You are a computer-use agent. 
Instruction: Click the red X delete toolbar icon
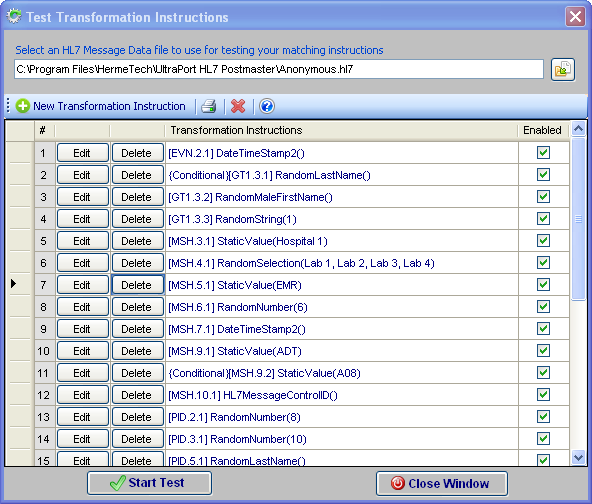(238, 106)
